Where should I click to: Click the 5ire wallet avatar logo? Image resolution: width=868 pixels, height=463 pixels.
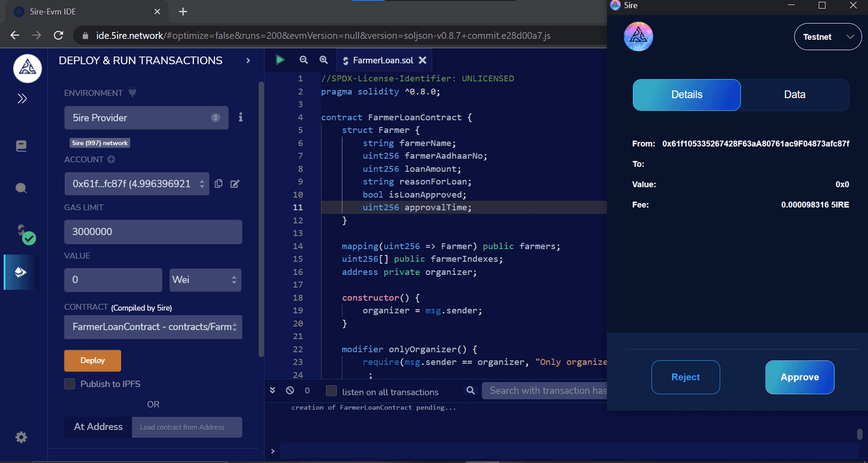638,37
